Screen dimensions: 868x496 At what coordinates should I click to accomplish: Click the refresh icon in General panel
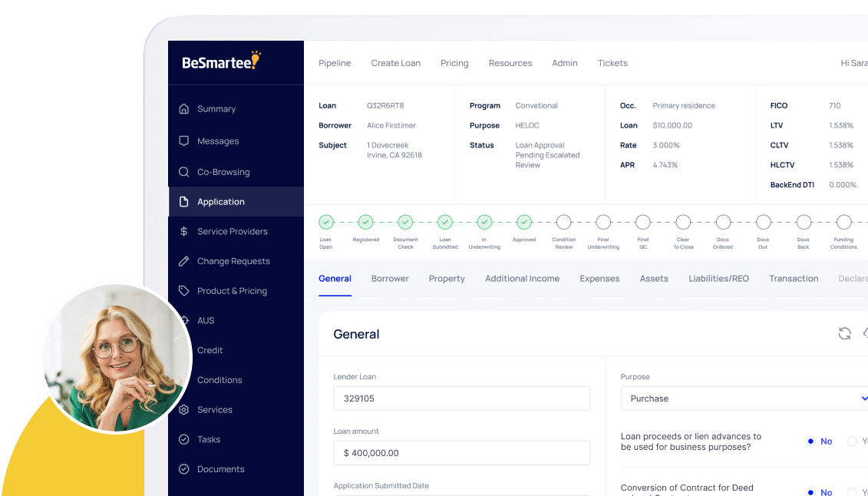click(844, 333)
